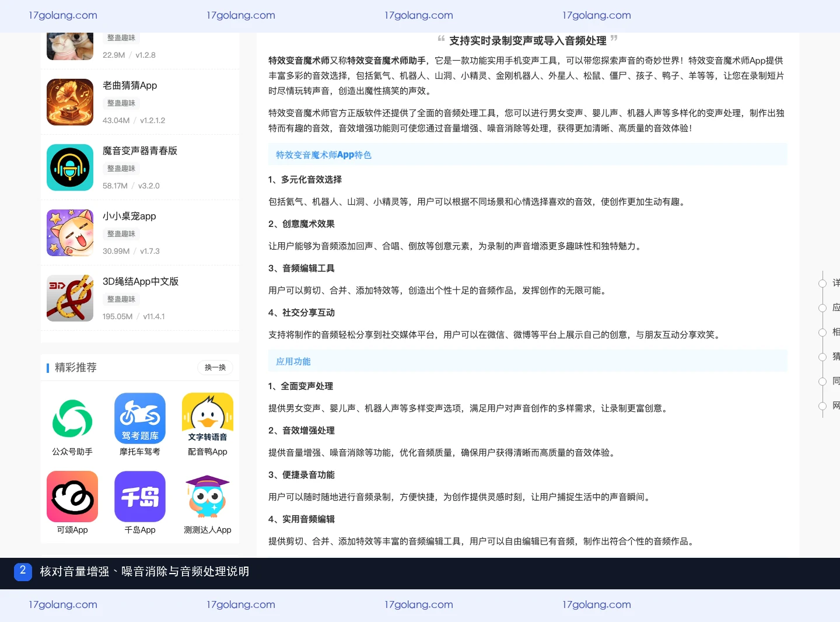
Task: Open the 老曲猜App gramophone icon
Action: coord(70,102)
